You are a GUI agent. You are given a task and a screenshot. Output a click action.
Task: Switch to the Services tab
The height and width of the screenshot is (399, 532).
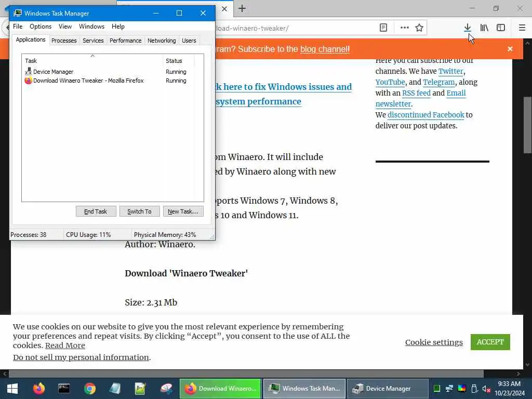[x=93, y=41]
